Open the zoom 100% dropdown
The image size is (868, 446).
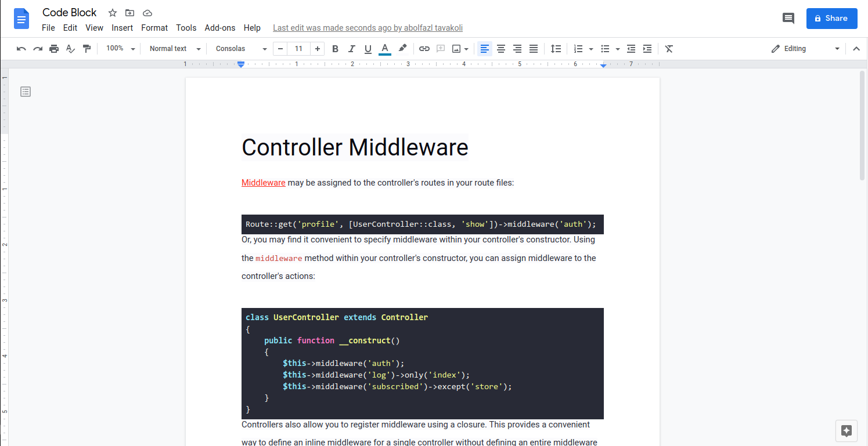click(x=120, y=49)
